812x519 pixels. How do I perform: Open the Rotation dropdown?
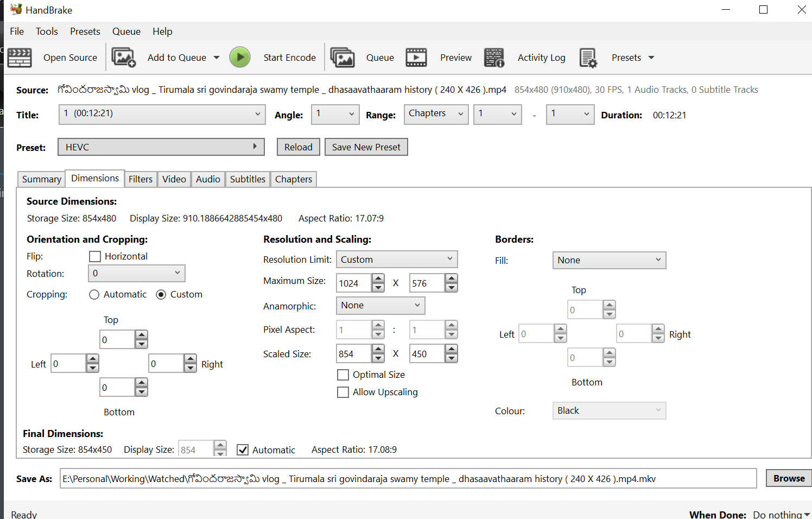tap(137, 273)
